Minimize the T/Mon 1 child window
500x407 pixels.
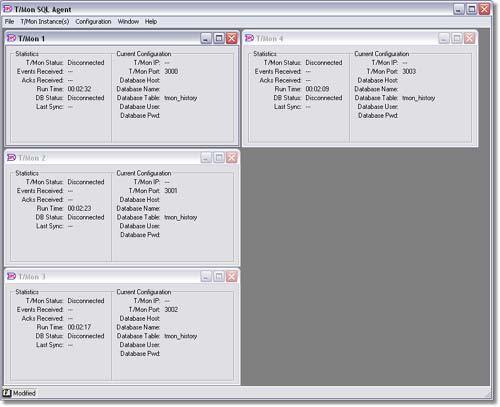click(206, 39)
